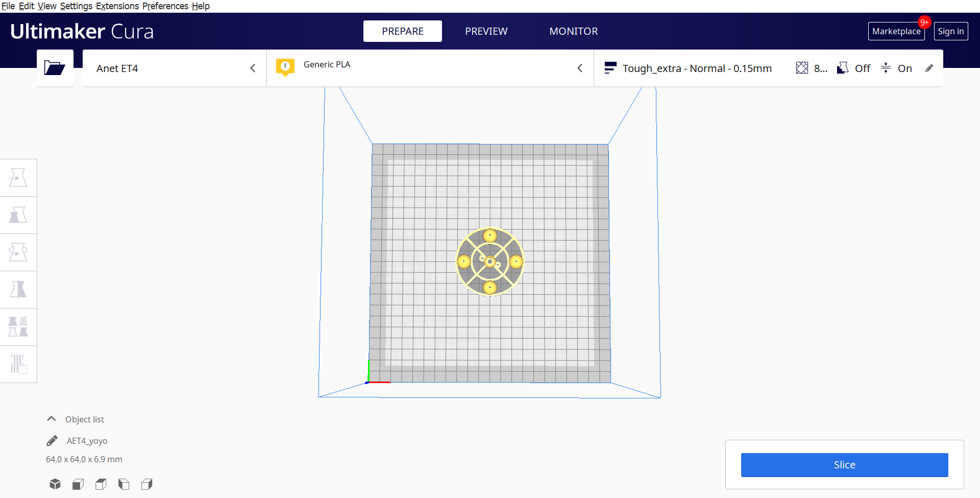
Task: Open the Preferences menu
Action: point(165,6)
